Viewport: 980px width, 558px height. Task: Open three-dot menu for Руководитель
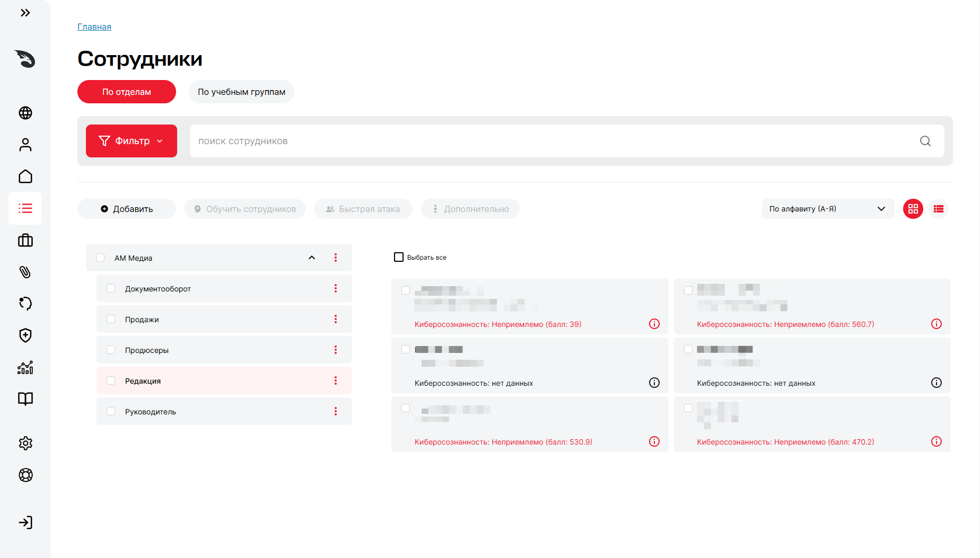[x=335, y=411]
